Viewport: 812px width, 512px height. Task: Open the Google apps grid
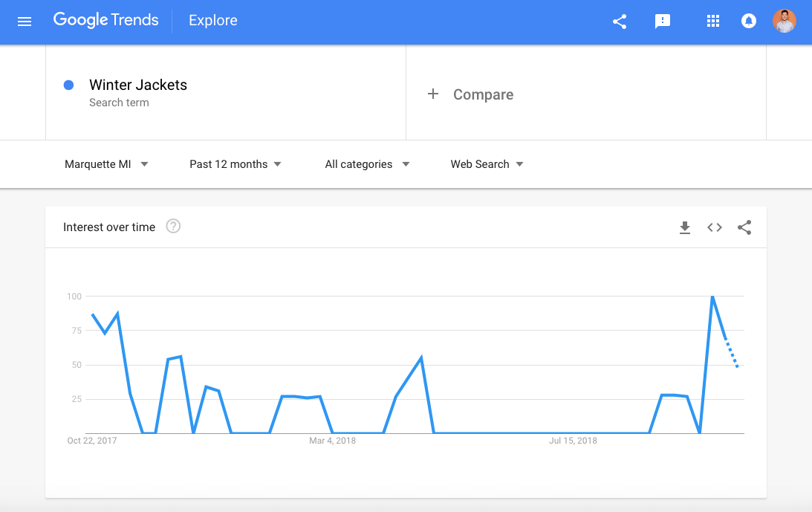point(713,22)
